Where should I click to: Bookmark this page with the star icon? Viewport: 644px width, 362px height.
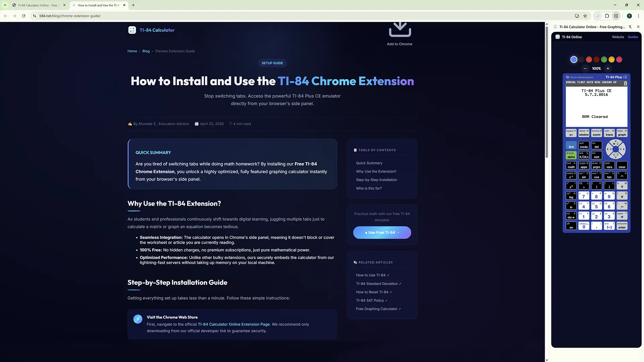click(x=585, y=16)
